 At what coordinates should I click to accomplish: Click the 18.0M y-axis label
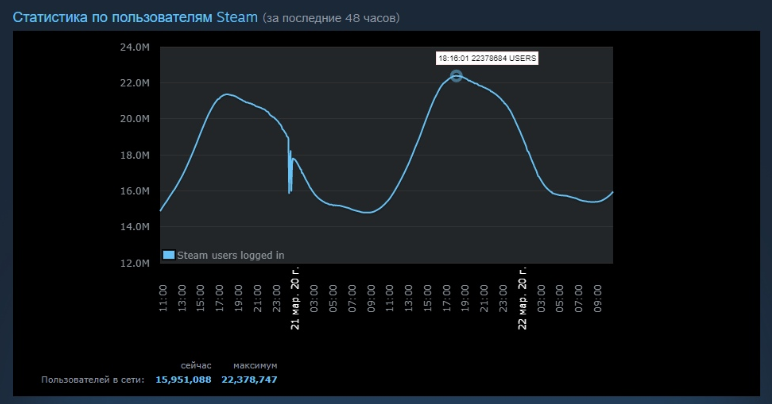pyautogui.click(x=134, y=155)
